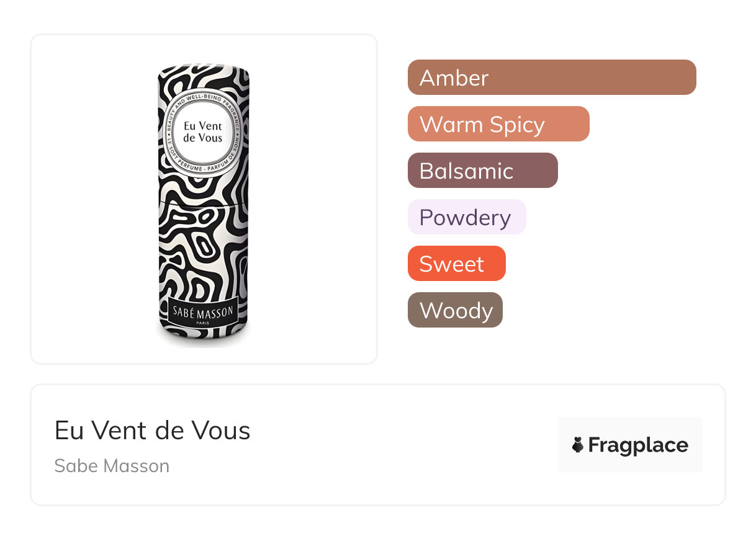This screenshot has height=536, width=756.
Task: Select the Warm Spicy accord bar
Action: [x=498, y=124]
